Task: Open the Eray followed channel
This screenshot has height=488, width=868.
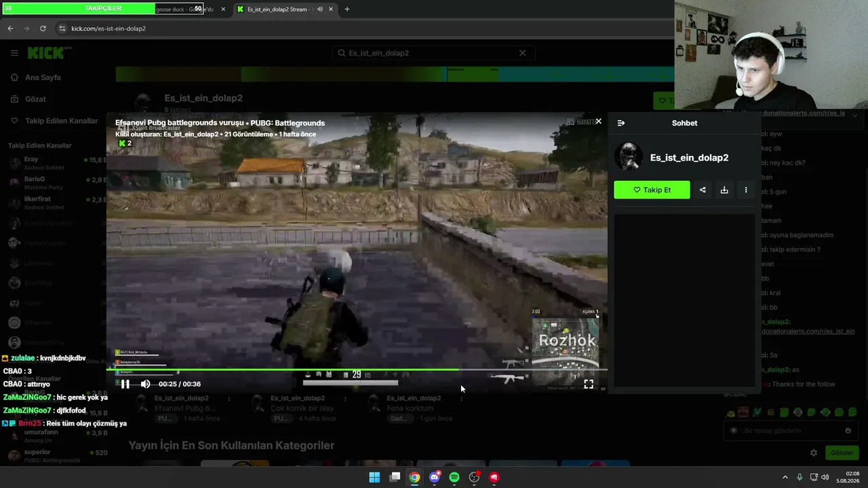Action: click(57, 163)
